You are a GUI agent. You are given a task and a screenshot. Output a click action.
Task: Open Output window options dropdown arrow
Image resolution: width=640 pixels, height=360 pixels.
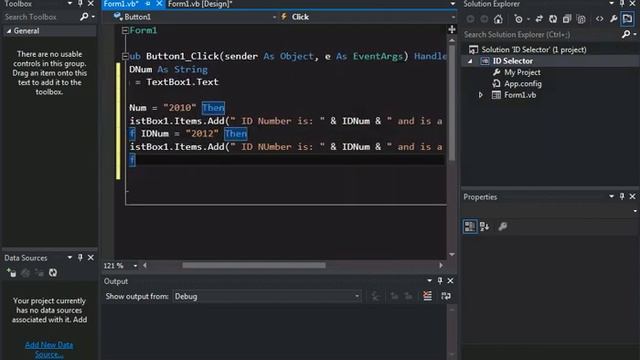click(429, 281)
